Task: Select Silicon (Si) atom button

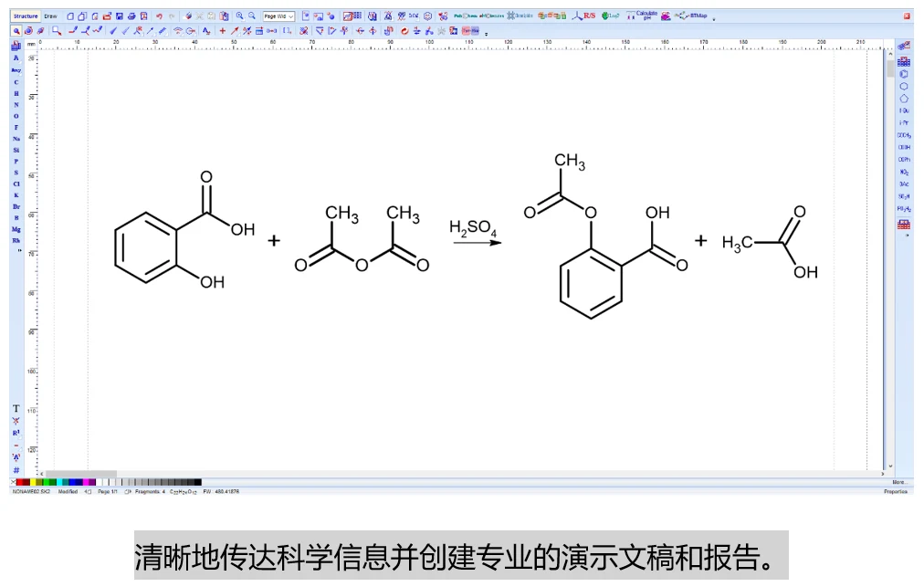Action: [x=16, y=151]
